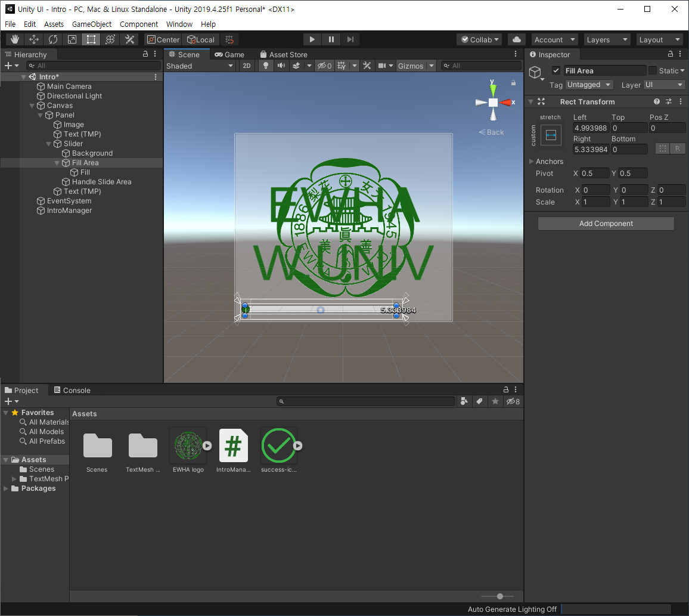
Task: Search by type icon in Project
Action: (464, 401)
